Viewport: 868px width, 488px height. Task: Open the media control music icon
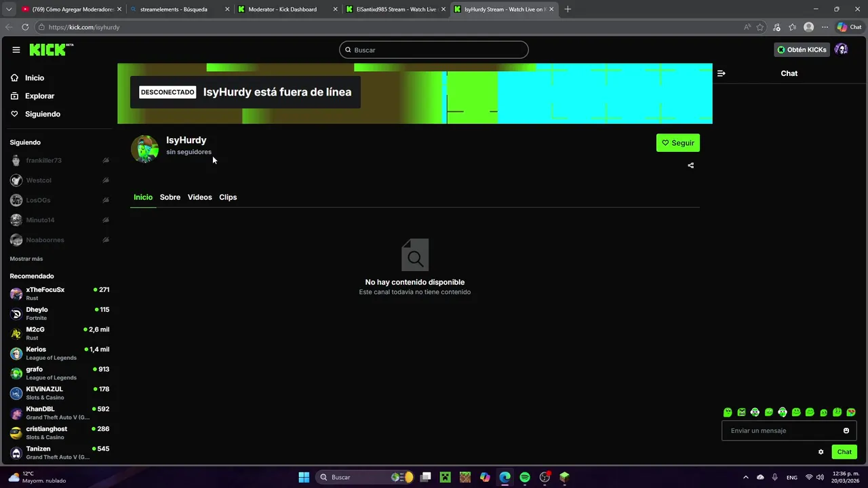click(776, 27)
